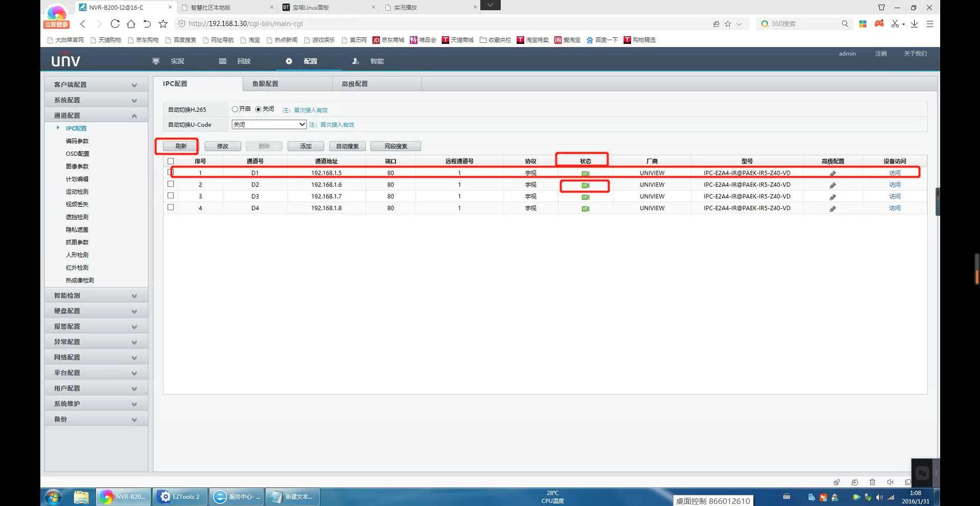
Task: Open the 回放 playback menu
Action: coord(243,61)
